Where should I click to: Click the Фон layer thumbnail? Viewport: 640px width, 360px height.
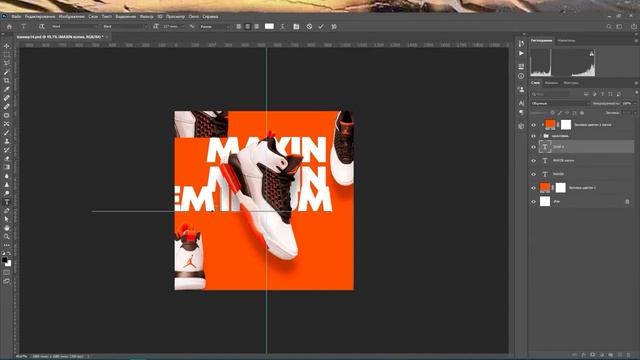coord(545,201)
